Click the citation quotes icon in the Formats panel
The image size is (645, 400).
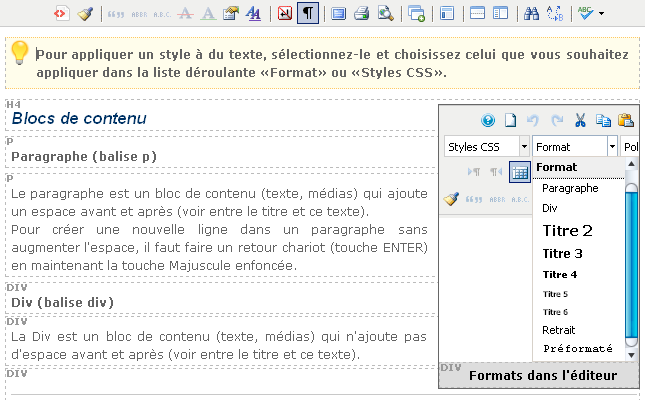[x=473, y=200]
